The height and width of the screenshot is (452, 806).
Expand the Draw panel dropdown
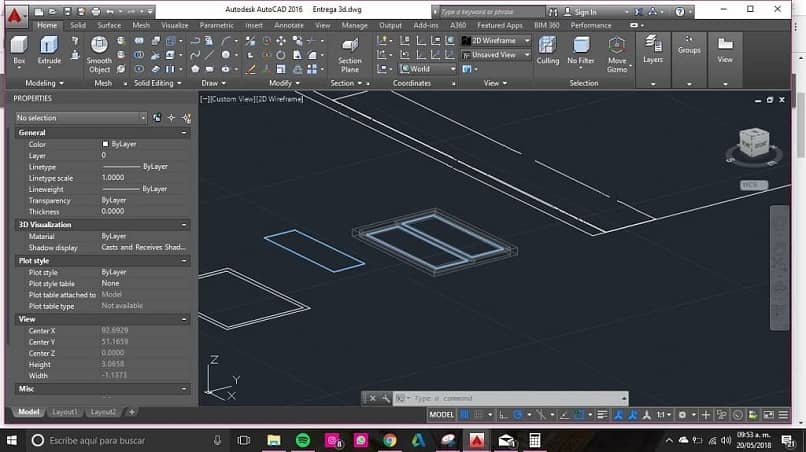click(x=214, y=83)
